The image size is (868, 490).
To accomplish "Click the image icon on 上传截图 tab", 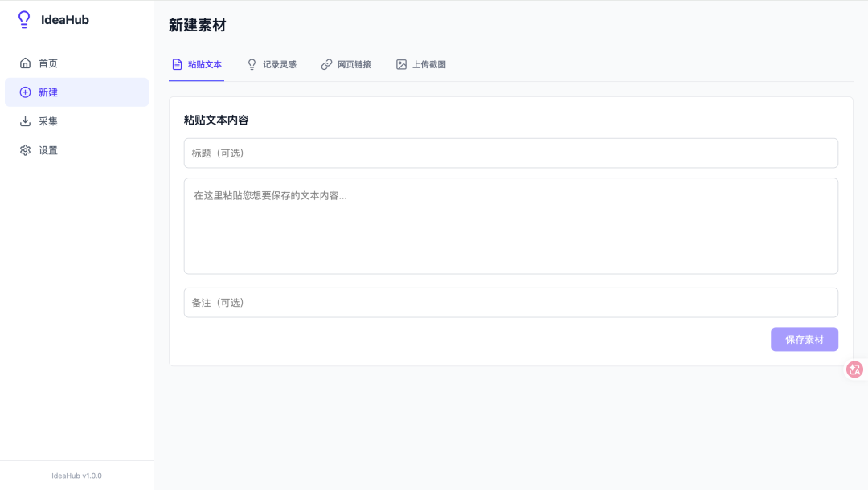I will point(400,64).
